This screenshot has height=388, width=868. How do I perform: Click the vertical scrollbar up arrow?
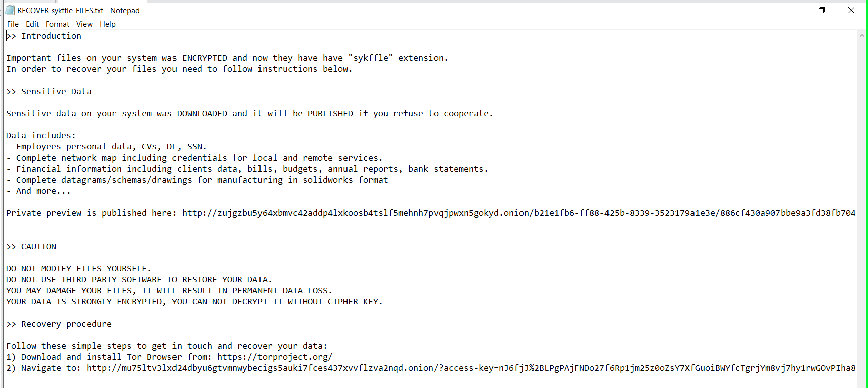[862, 36]
